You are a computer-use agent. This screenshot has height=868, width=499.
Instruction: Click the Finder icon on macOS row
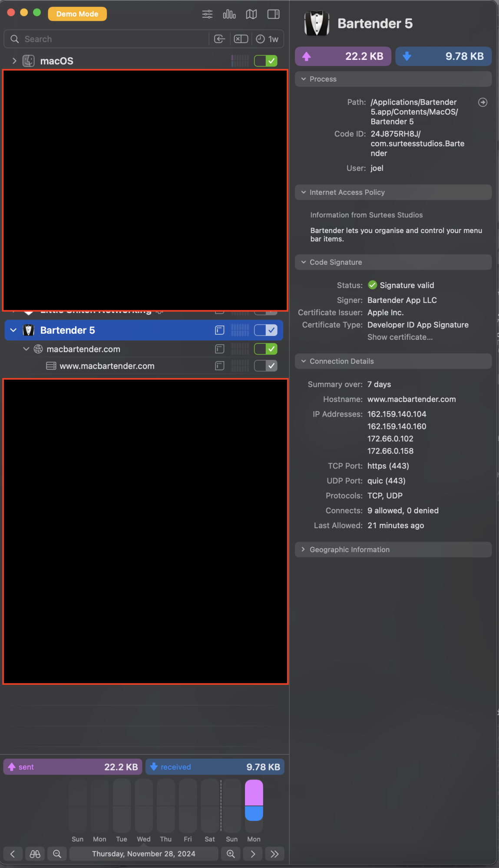[x=29, y=61]
